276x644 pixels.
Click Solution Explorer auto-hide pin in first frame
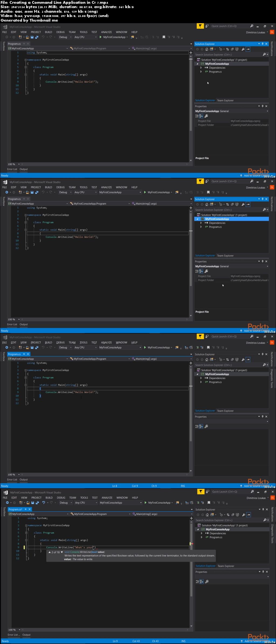(x=263, y=44)
